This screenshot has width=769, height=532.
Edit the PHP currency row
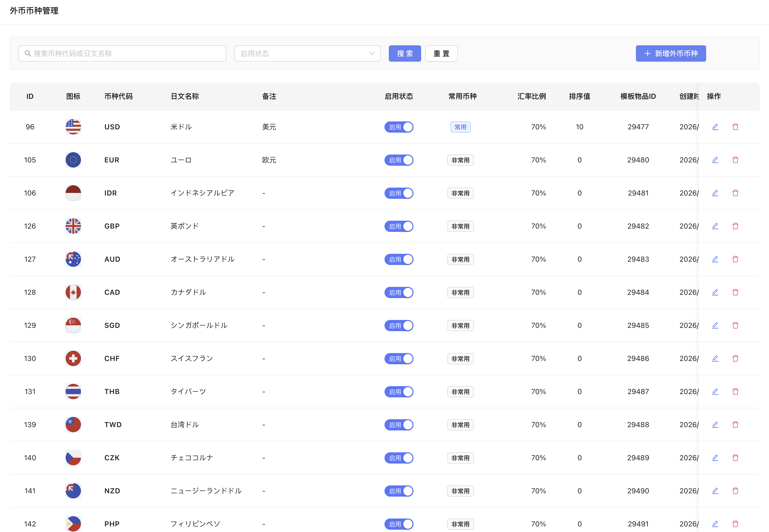(x=715, y=524)
